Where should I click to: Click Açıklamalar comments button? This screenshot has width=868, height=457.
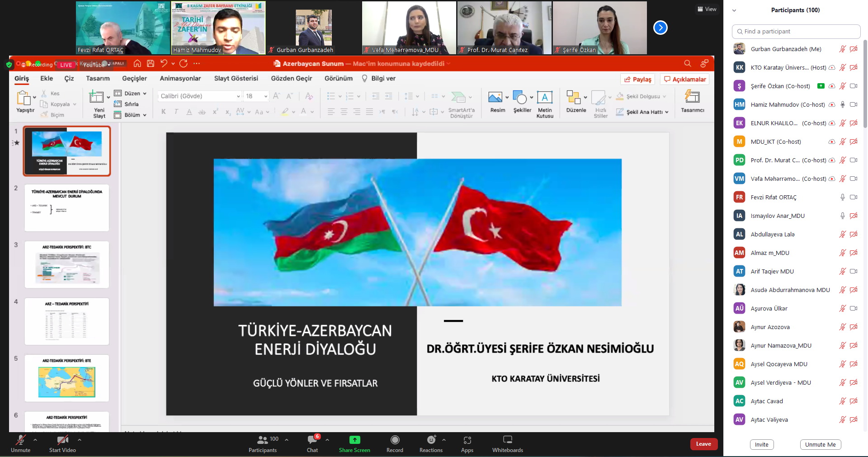(685, 79)
